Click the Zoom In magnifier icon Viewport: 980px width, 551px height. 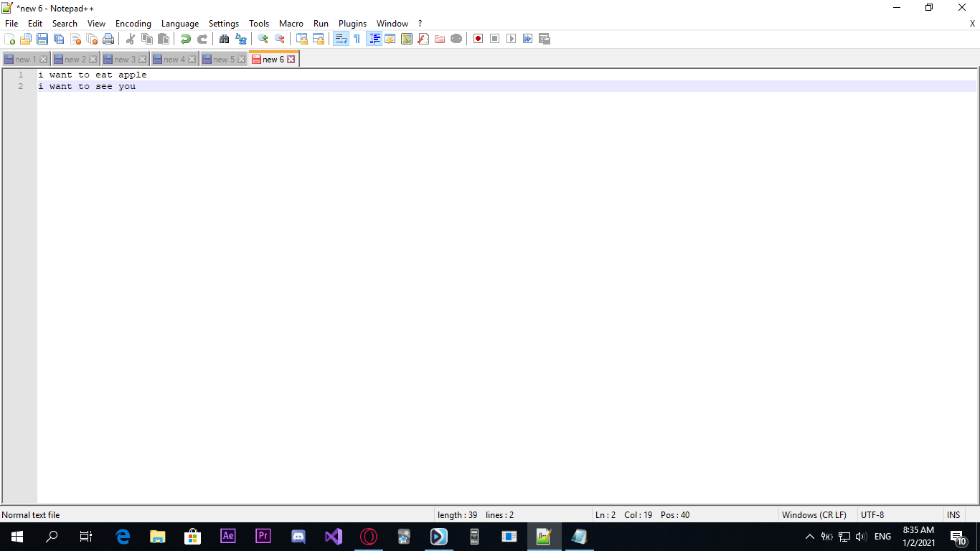coord(263,39)
